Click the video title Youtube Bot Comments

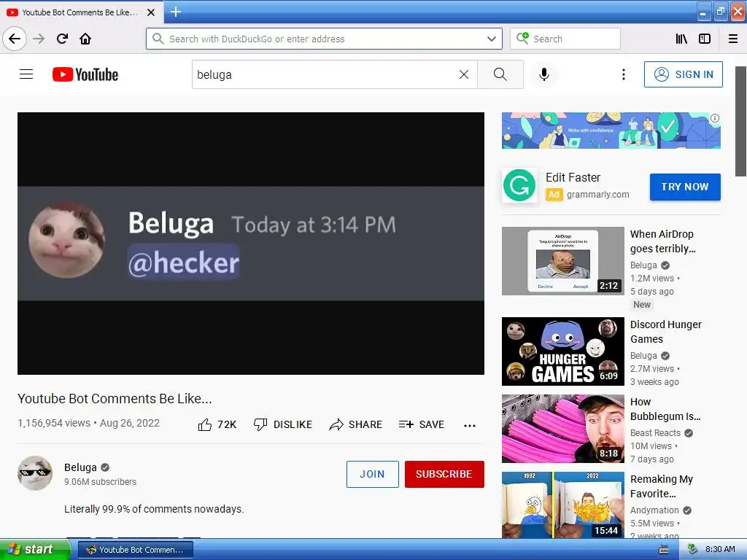[115, 399]
